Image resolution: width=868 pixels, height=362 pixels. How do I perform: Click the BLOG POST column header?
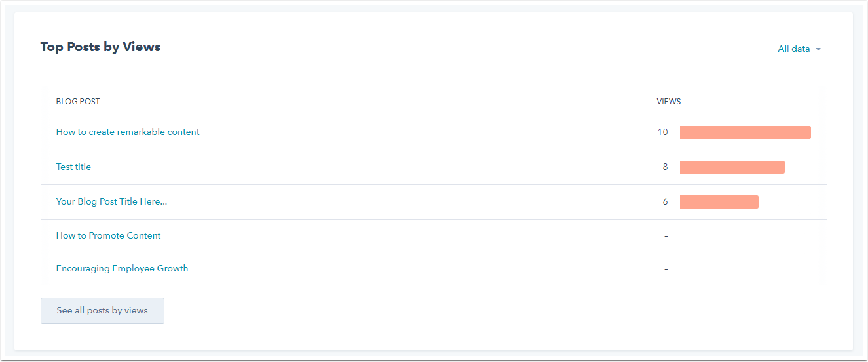pos(78,102)
